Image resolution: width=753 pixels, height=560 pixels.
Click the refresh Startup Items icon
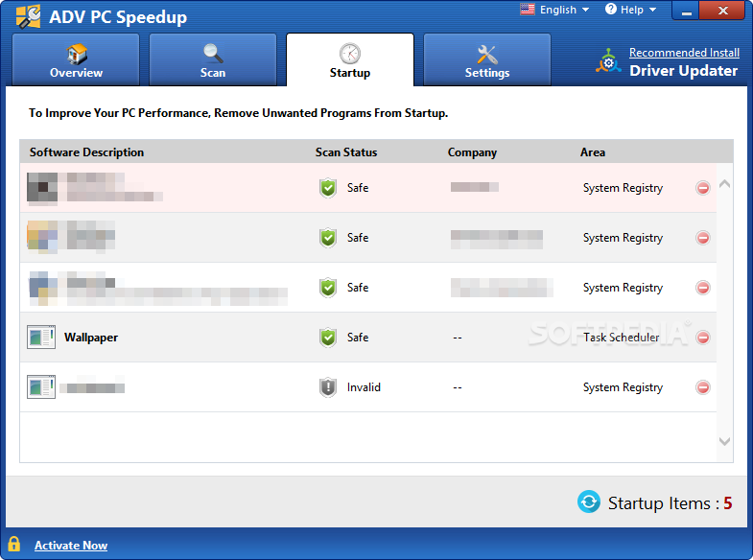(589, 502)
